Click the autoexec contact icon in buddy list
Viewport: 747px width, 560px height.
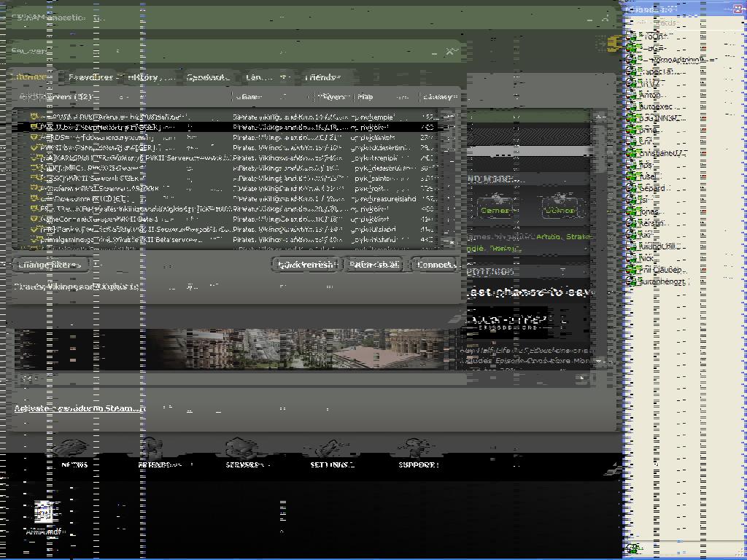631,106
